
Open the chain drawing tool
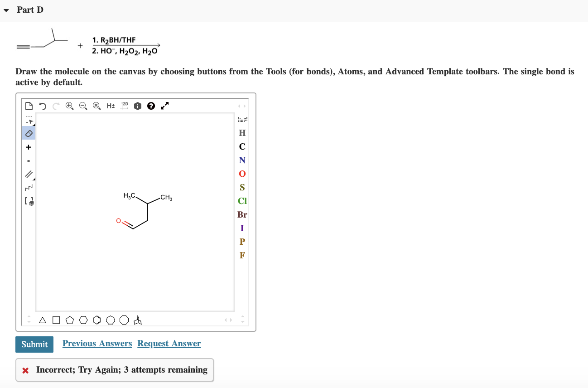(x=29, y=187)
